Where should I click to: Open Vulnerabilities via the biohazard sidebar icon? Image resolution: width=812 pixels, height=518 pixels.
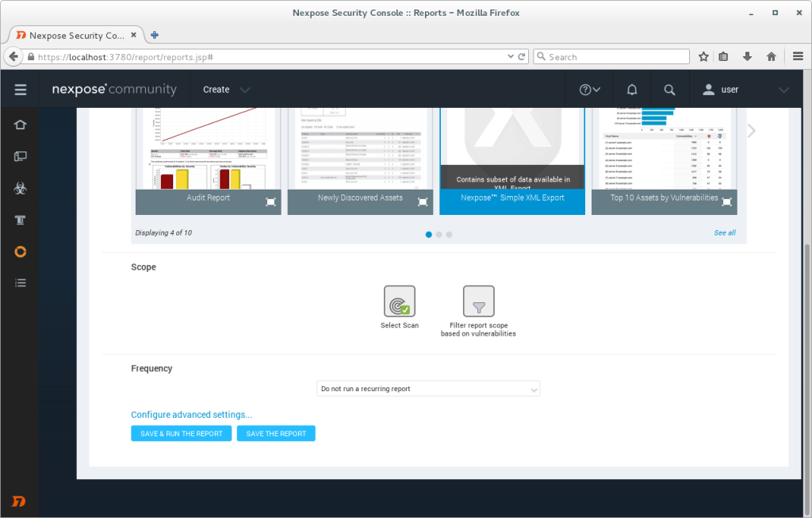click(x=20, y=188)
